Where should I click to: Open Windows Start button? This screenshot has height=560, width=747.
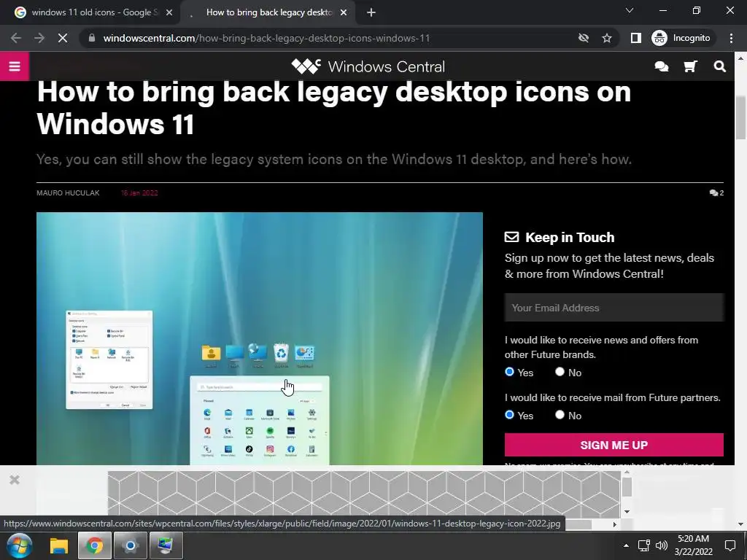pos(20,545)
